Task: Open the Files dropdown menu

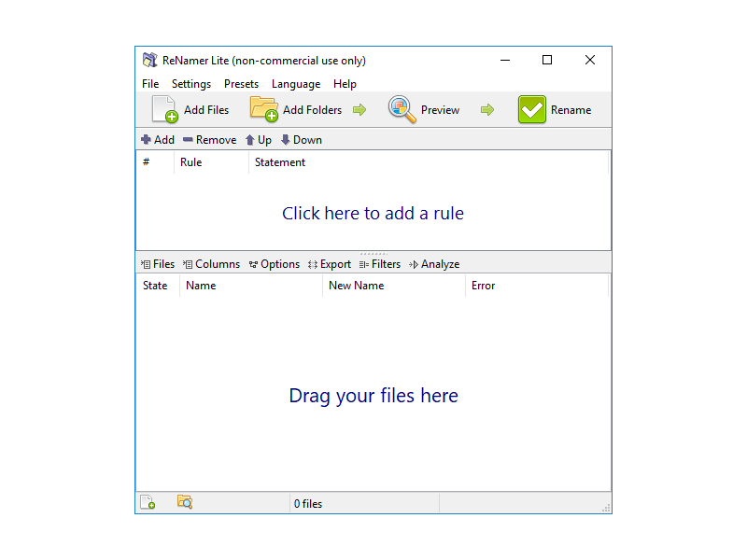Action: [158, 264]
